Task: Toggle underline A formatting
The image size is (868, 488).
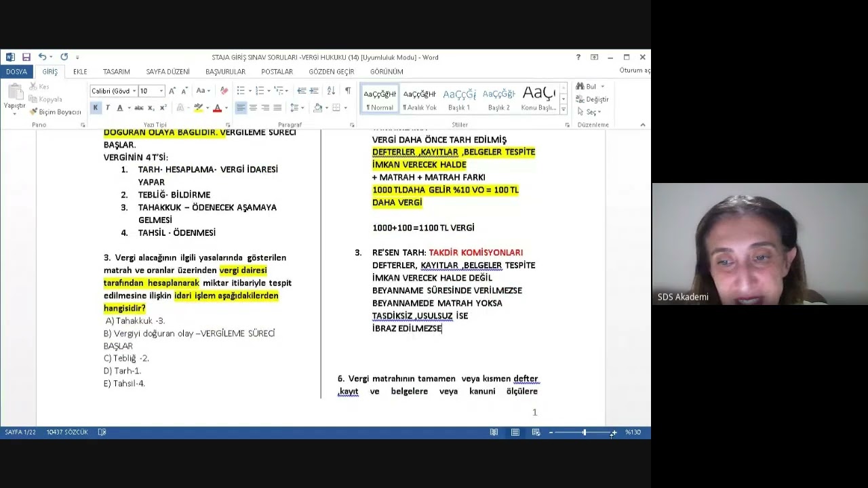Action: click(119, 108)
